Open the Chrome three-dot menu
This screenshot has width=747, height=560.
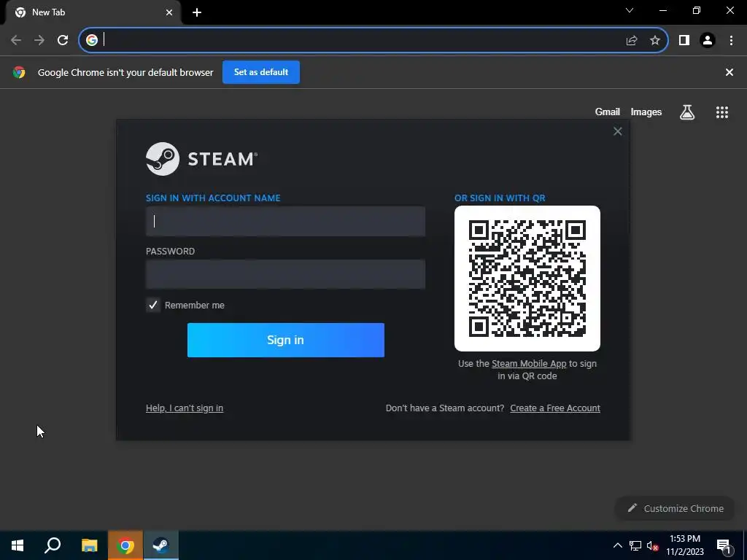pyautogui.click(x=731, y=41)
